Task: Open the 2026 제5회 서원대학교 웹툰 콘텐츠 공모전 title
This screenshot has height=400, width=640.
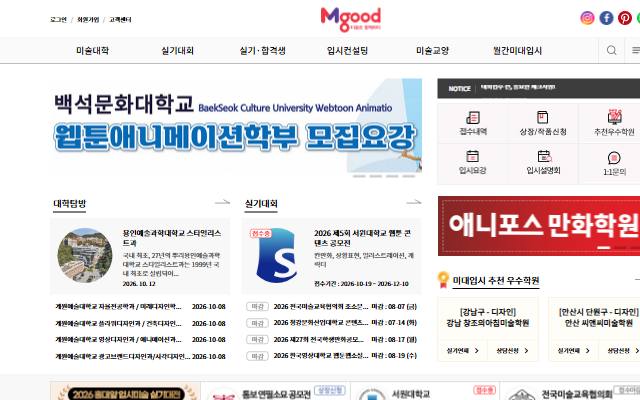Action: coord(362,238)
